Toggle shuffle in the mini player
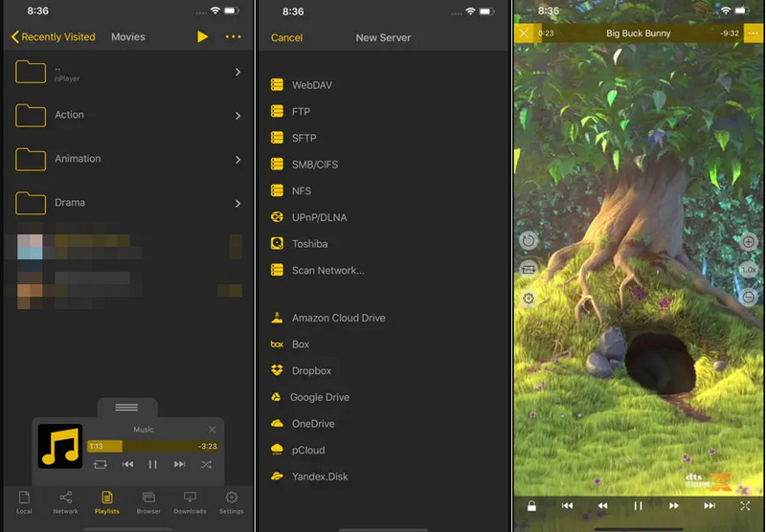The height and width of the screenshot is (532, 766). coord(206,465)
